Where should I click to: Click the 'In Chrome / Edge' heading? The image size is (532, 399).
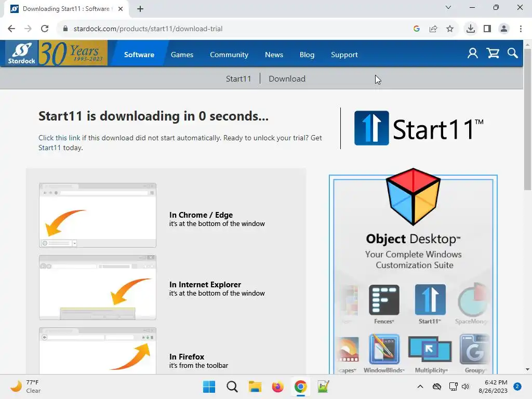click(201, 215)
